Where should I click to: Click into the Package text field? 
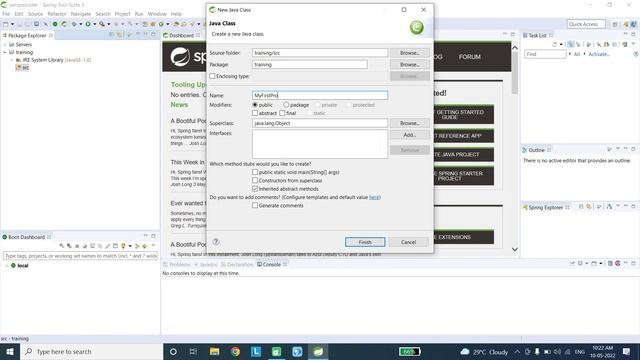(x=310, y=64)
